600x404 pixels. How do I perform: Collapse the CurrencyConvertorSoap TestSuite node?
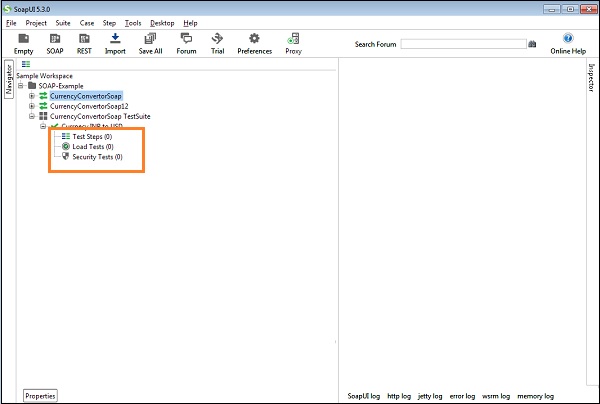32,116
